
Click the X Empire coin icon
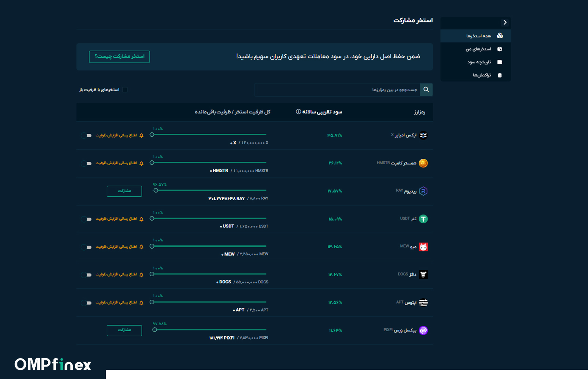coord(423,135)
